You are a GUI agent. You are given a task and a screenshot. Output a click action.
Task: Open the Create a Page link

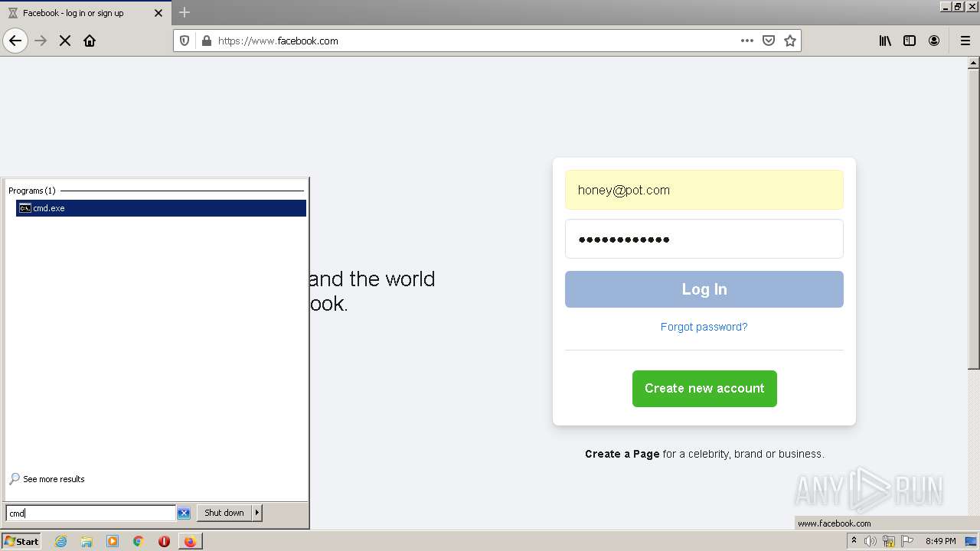[x=622, y=454]
